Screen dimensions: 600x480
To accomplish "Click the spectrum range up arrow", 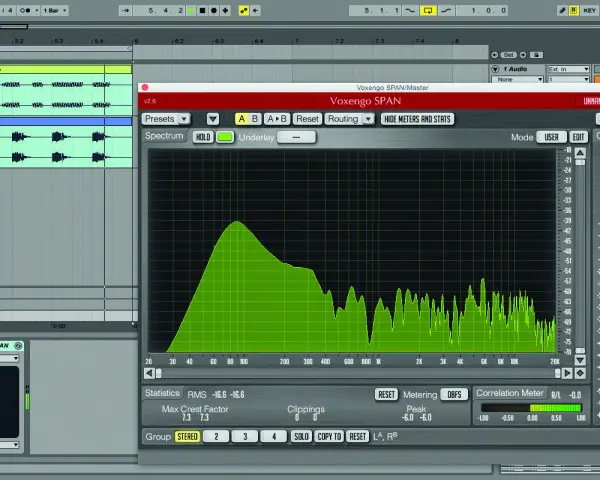I will point(580,153).
